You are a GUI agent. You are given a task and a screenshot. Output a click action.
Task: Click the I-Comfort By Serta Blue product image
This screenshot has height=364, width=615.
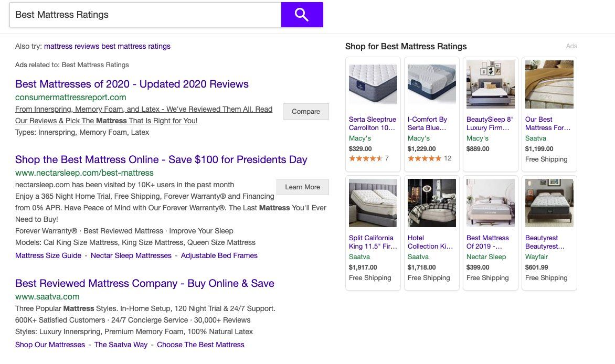432,84
